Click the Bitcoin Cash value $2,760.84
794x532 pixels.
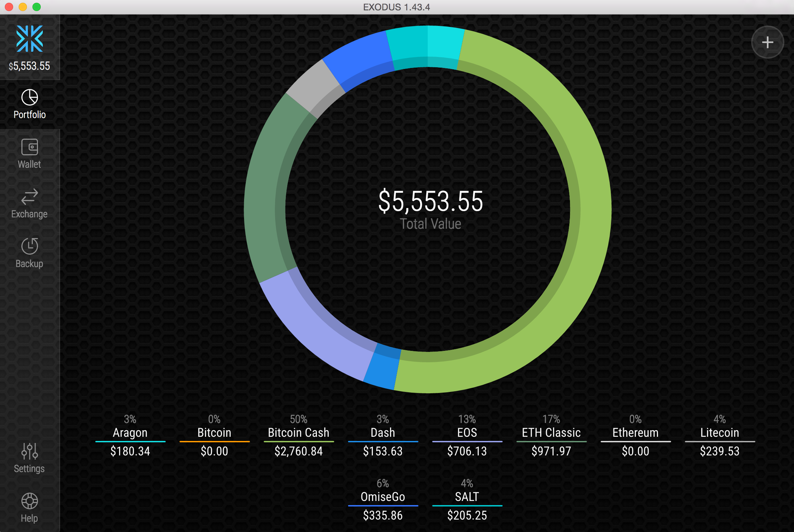pyautogui.click(x=299, y=451)
